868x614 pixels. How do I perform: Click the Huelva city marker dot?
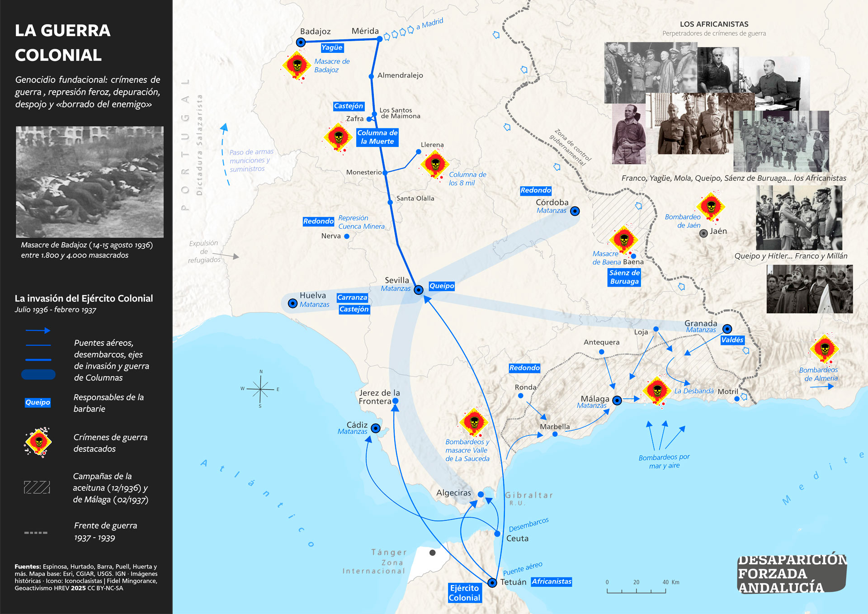pyautogui.click(x=293, y=303)
